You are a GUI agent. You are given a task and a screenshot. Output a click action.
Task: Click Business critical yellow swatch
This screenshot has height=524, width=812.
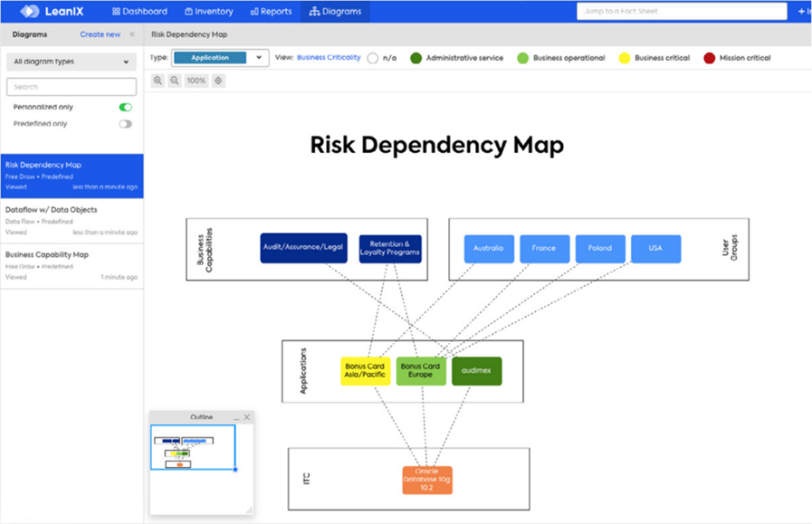point(625,58)
